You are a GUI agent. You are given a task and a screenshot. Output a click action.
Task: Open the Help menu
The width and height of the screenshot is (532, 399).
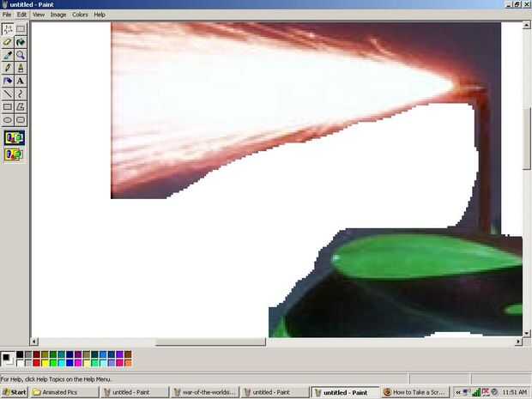[100, 15]
